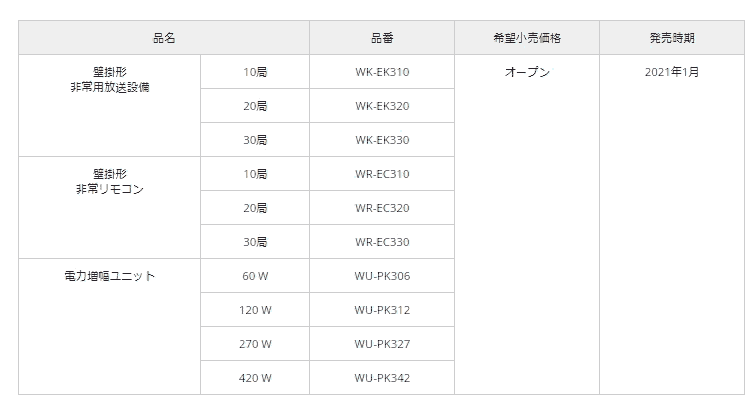Click the オープン price cell
Viewport: 754px width, 411px height.
coord(527,224)
